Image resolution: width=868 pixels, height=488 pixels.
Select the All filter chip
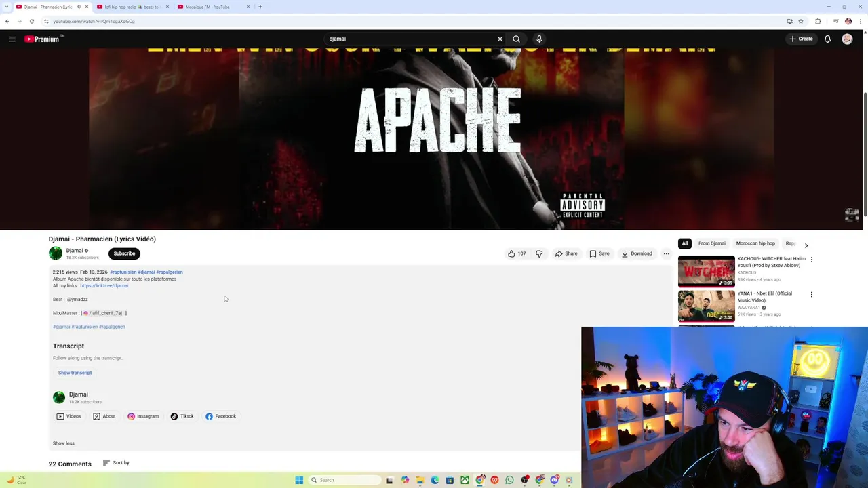coord(684,243)
